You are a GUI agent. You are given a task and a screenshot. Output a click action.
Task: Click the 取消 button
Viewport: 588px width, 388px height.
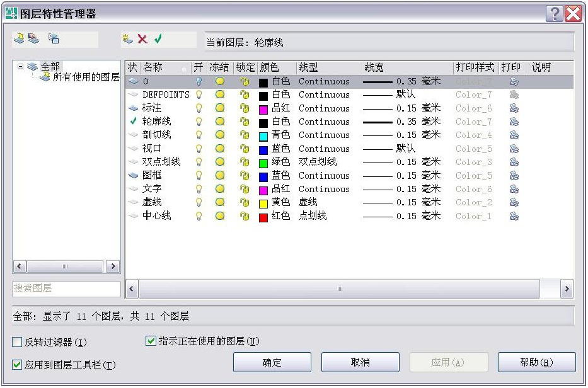point(360,362)
